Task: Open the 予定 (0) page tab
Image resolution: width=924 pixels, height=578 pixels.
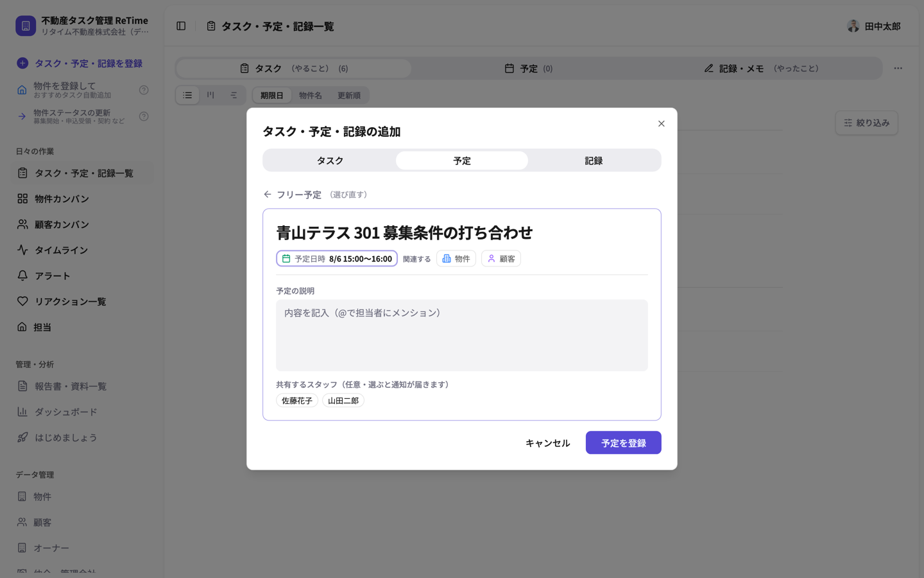Action: click(x=529, y=68)
